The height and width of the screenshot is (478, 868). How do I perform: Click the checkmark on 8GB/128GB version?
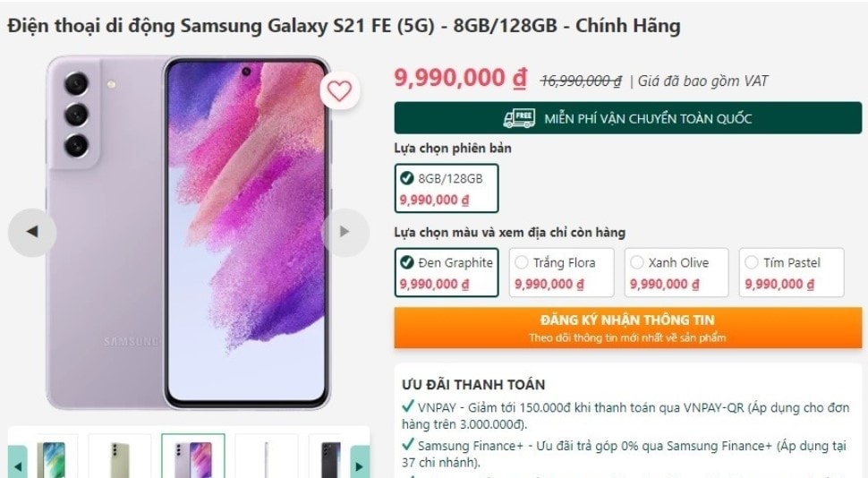pyautogui.click(x=407, y=178)
